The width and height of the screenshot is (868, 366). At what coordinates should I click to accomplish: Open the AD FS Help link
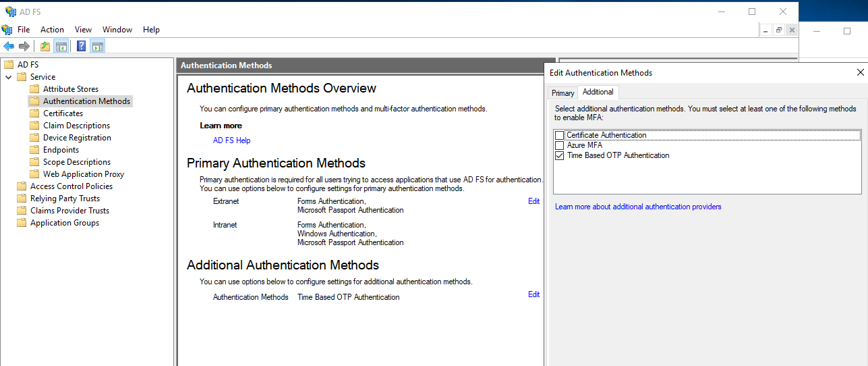231,140
